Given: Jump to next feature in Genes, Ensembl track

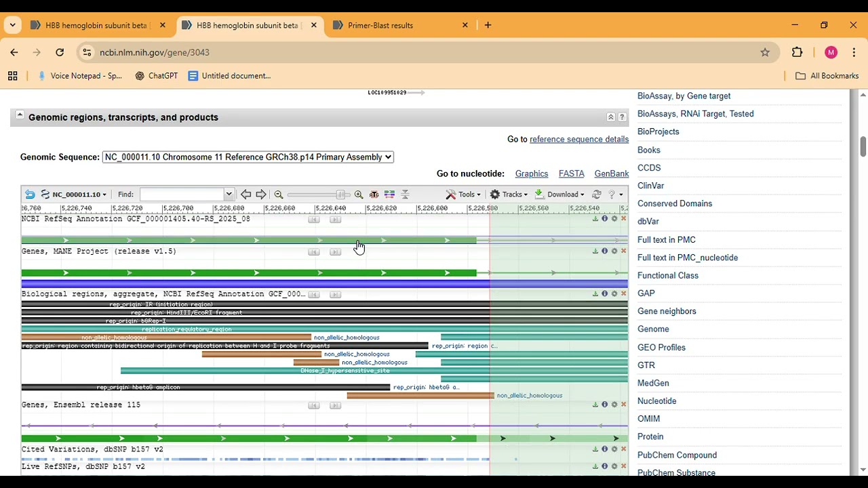Looking at the screenshot, I should pyautogui.click(x=335, y=405).
